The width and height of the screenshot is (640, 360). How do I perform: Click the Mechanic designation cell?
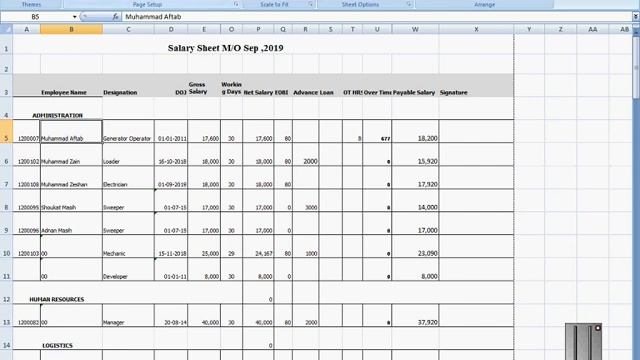pyautogui.click(x=128, y=247)
